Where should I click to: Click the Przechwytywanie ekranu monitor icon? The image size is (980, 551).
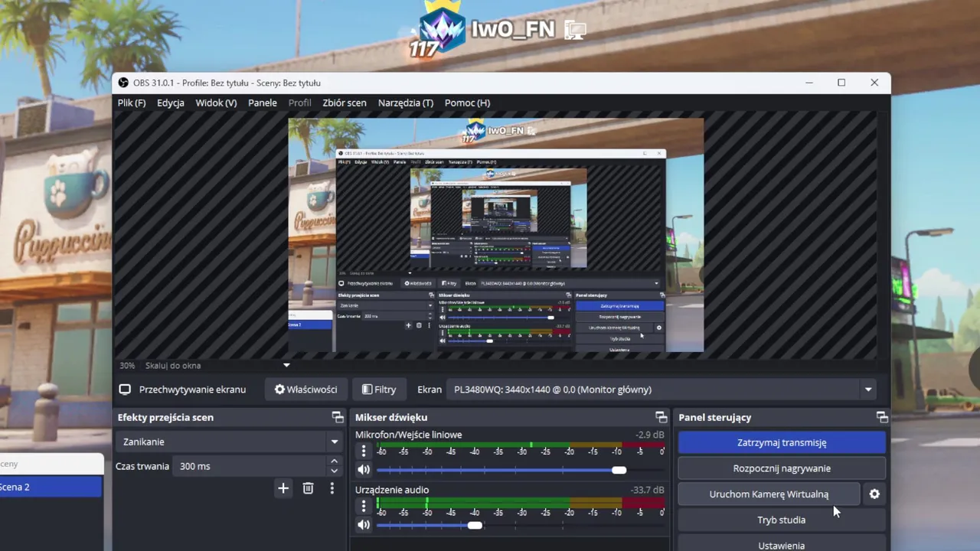pos(125,390)
